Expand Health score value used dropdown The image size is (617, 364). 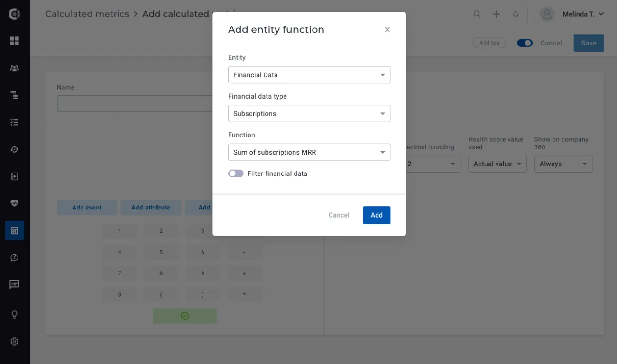[x=497, y=164]
